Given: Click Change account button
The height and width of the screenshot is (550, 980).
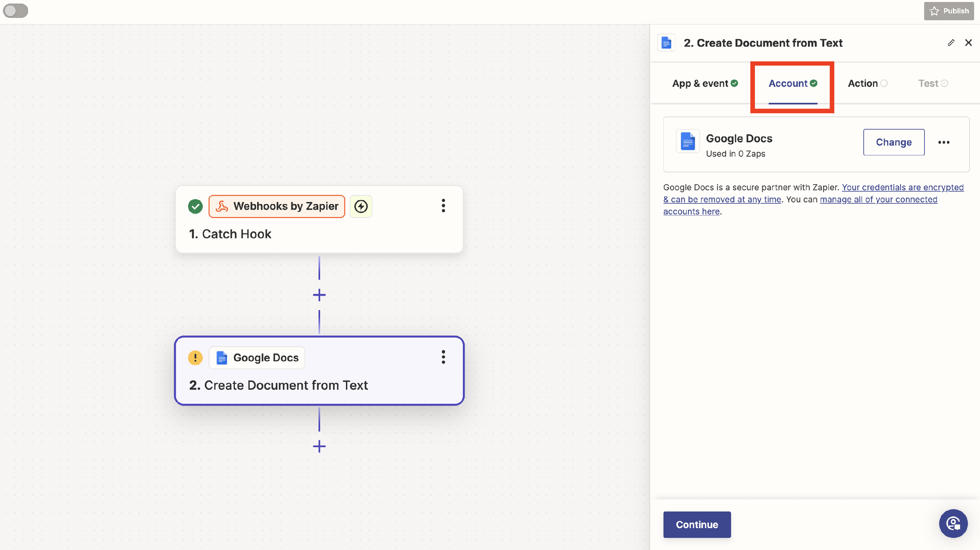Looking at the screenshot, I should (894, 142).
